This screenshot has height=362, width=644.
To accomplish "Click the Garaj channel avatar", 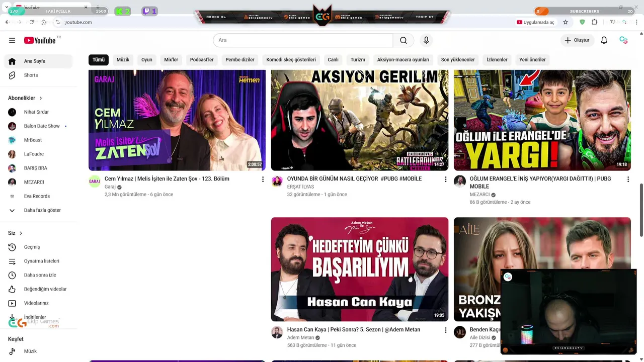I will pyautogui.click(x=95, y=182).
